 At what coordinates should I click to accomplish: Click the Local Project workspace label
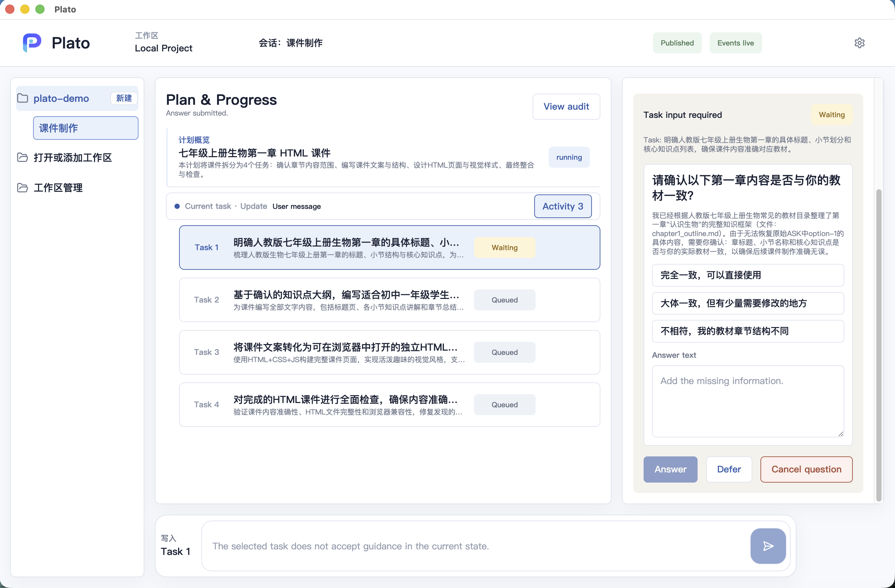click(164, 48)
